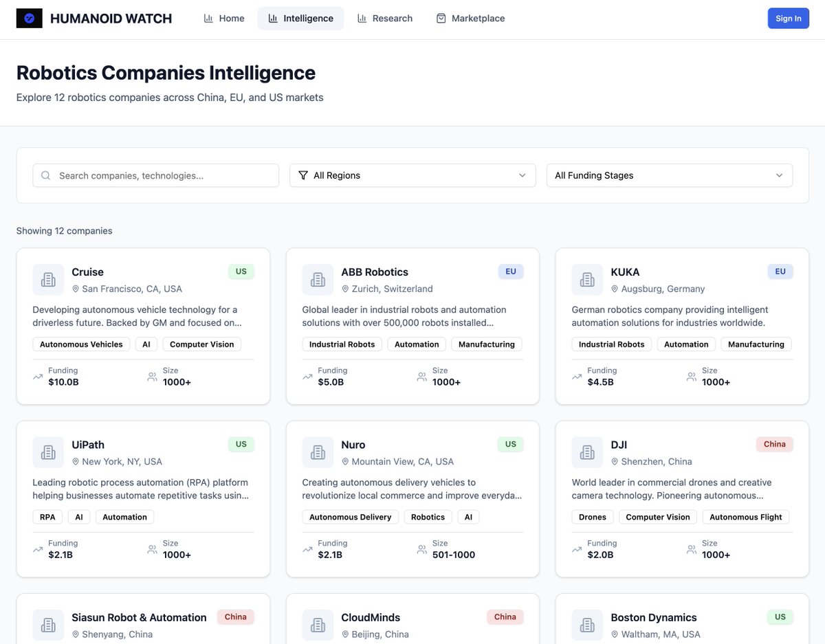Click the $4.5B funding value
This screenshot has height=644, width=825.
pyautogui.click(x=600, y=382)
